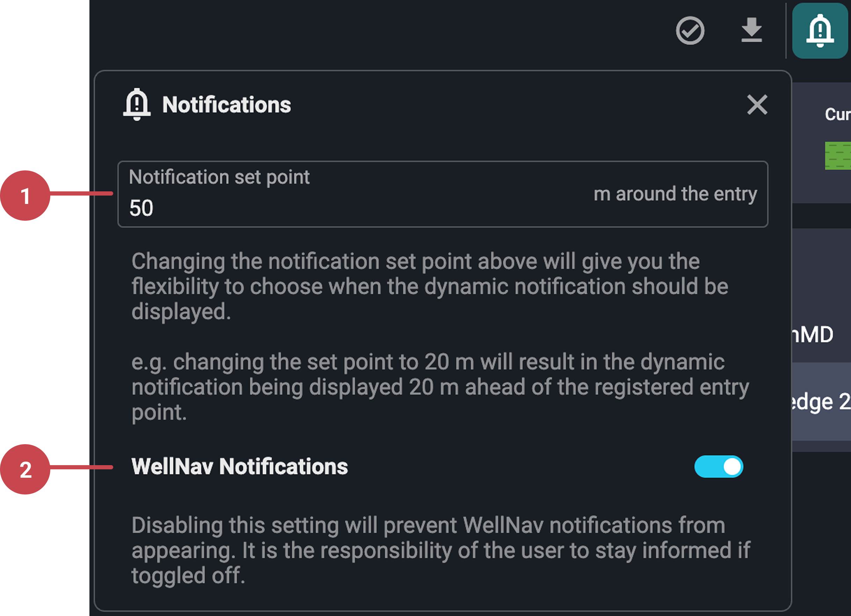Screen dimensions: 851x616
Task: Click the circled checkmark icon in the toolbar
Action: [690, 31]
